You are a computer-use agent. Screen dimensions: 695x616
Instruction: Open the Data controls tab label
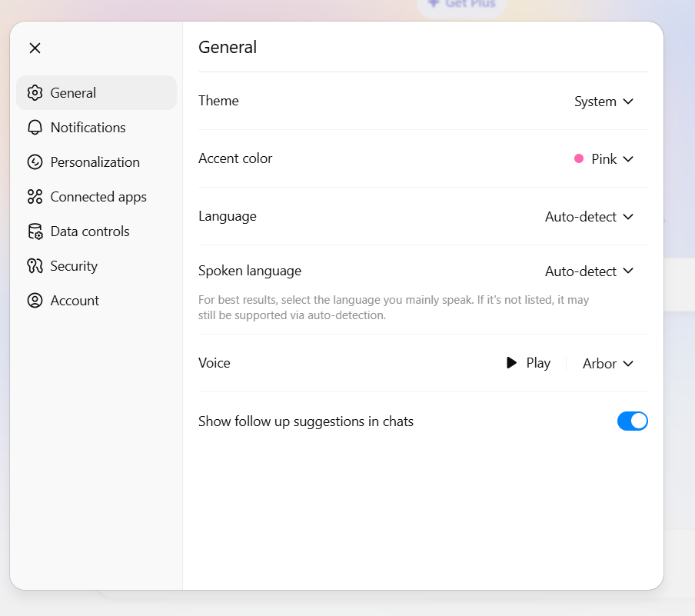click(x=90, y=231)
